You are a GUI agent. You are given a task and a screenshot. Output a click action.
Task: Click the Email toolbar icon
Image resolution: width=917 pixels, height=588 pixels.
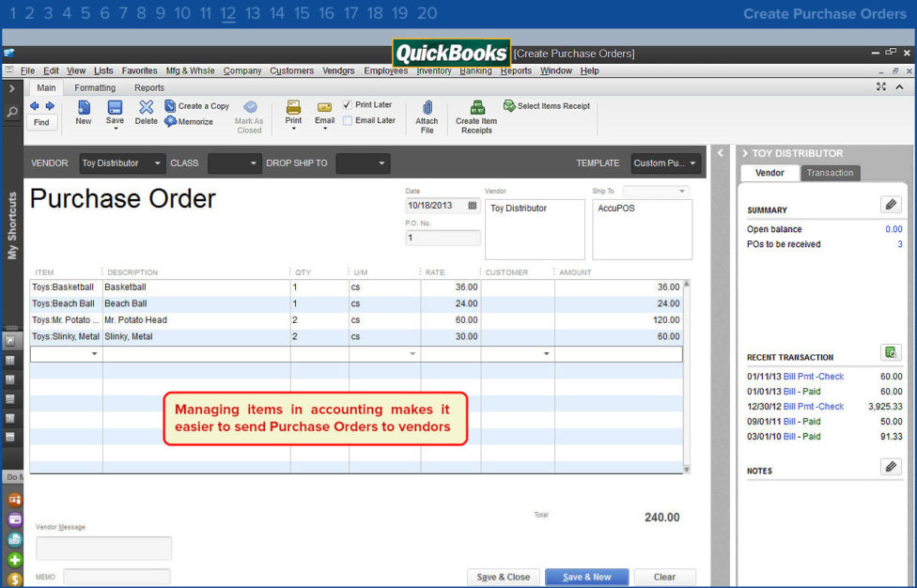click(x=324, y=107)
